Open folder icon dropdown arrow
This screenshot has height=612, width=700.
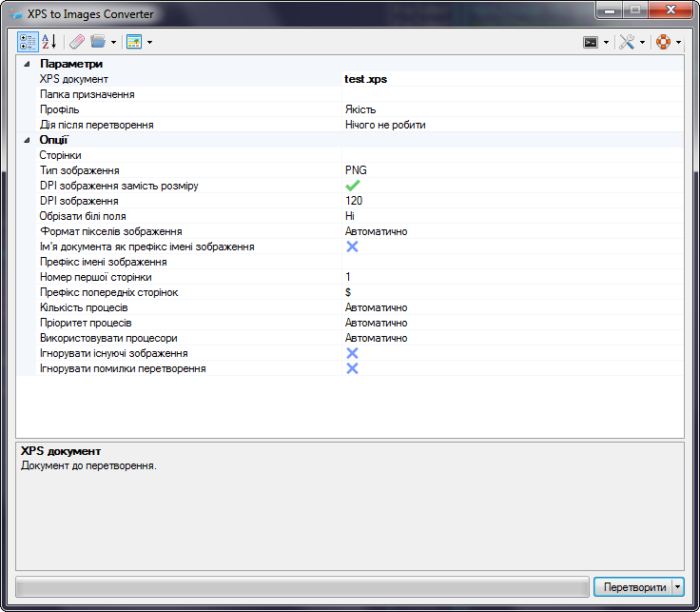pyautogui.click(x=113, y=43)
